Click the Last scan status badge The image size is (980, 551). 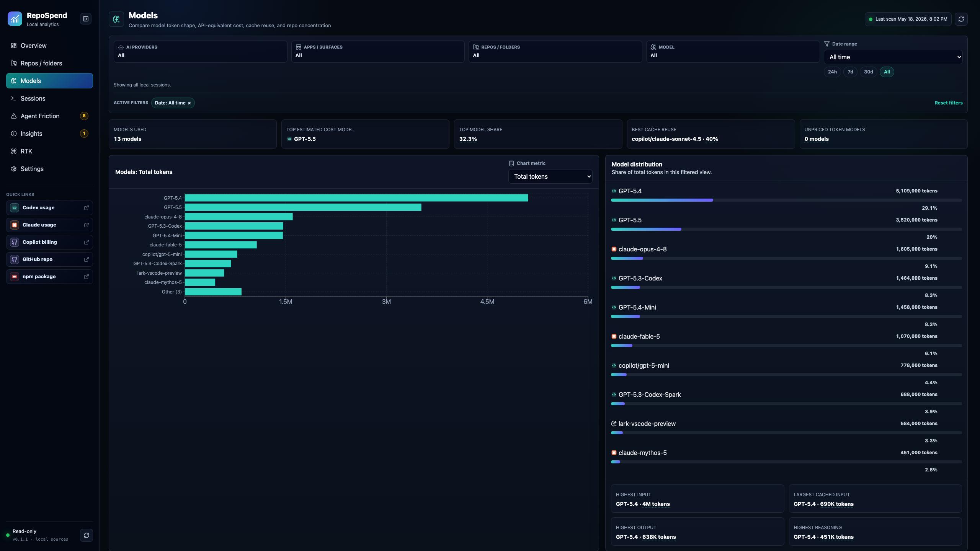pyautogui.click(x=908, y=19)
